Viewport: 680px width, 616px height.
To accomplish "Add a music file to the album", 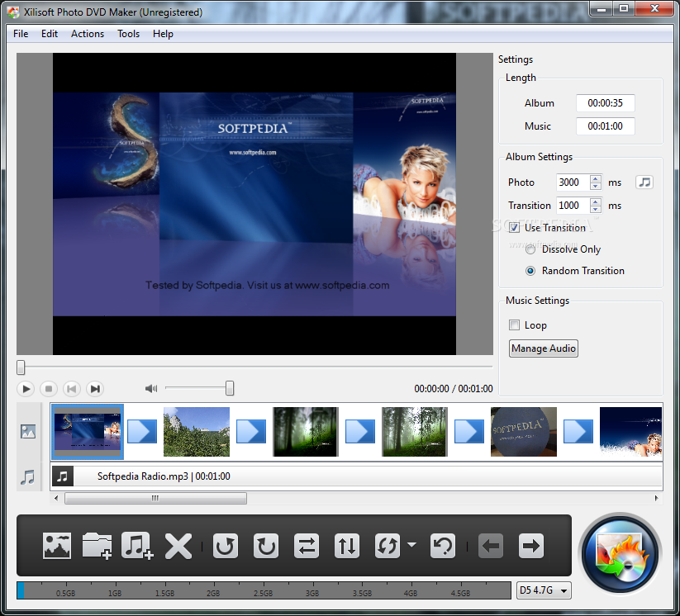I will click(x=137, y=546).
